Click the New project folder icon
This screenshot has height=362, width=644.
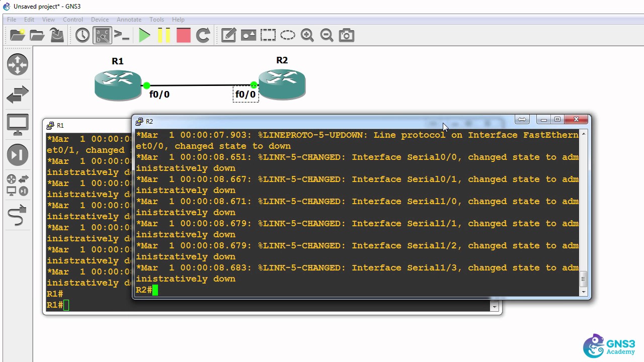click(x=17, y=35)
